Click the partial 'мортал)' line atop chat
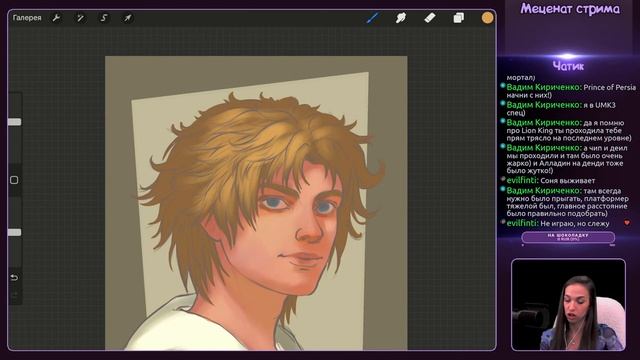This screenshot has height=360, width=640. [521, 78]
